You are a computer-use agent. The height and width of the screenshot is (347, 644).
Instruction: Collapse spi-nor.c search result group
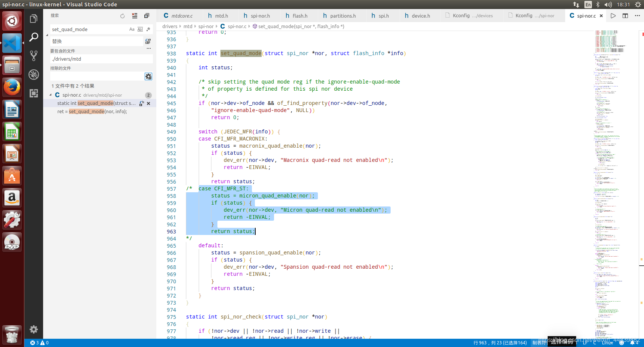point(51,95)
